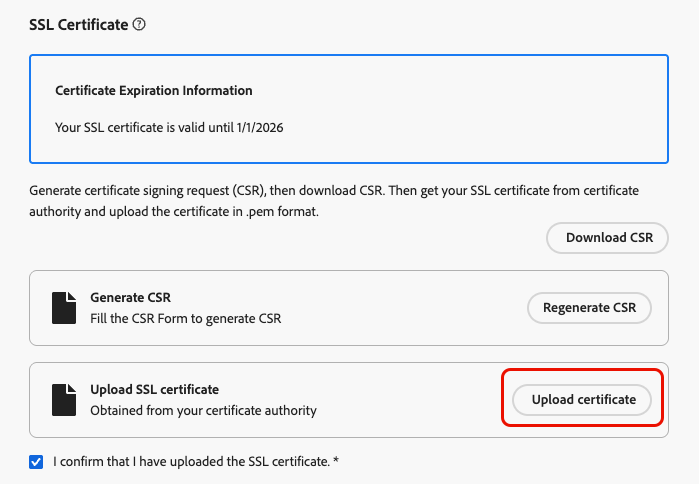Click the Upload SSL certificate document icon

coord(64,399)
